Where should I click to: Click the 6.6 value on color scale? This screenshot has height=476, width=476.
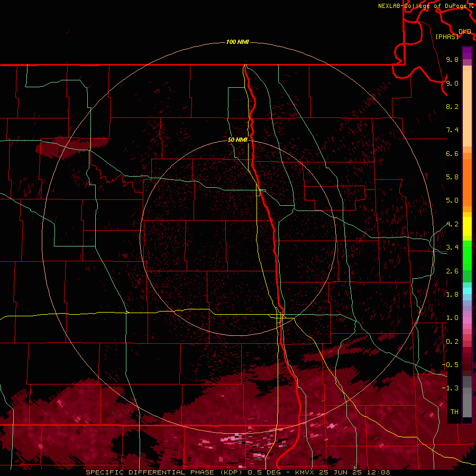coord(452,153)
